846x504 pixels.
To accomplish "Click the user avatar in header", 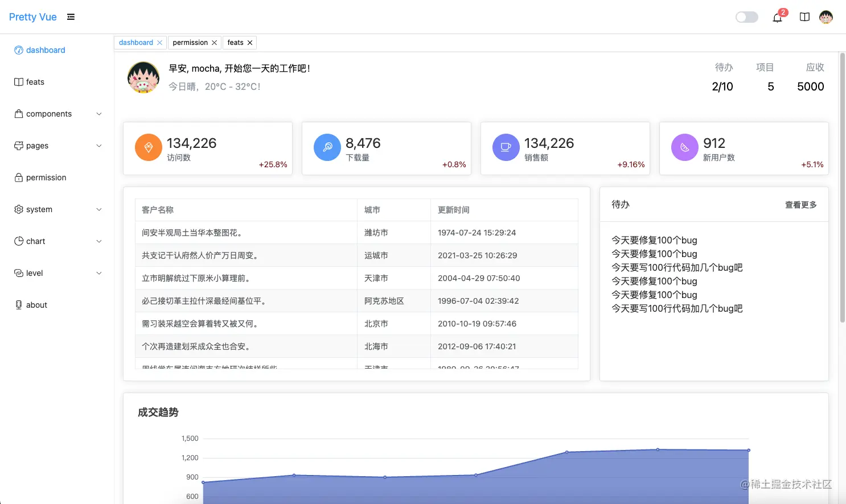I will coord(826,16).
